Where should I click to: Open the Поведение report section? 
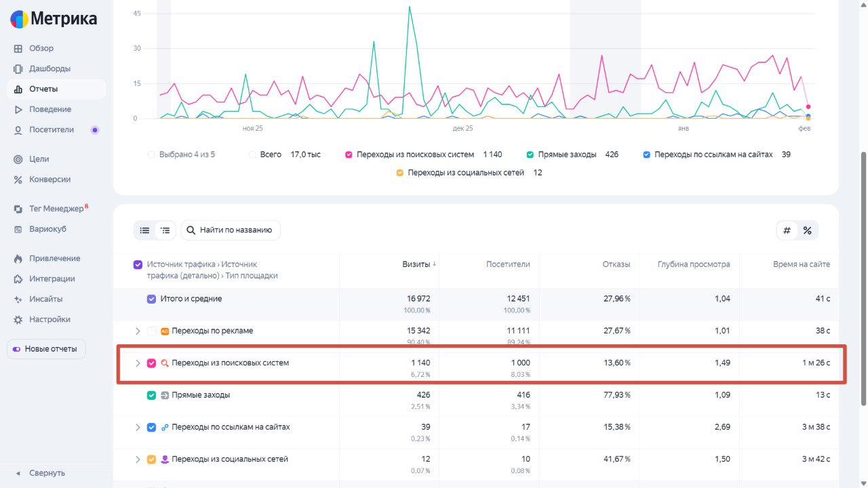[x=52, y=109]
